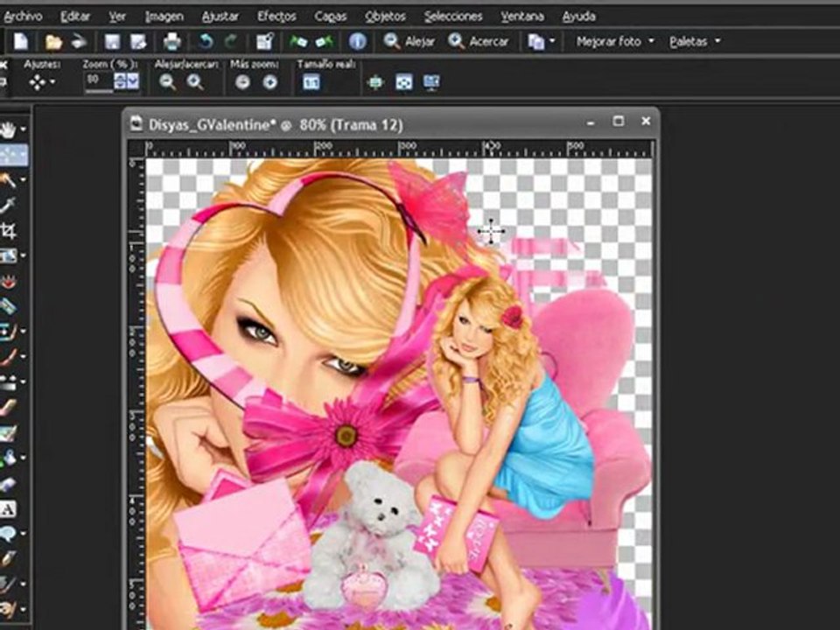Open the Archivo menu
The image size is (840, 630).
pyautogui.click(x=23, y=17)
